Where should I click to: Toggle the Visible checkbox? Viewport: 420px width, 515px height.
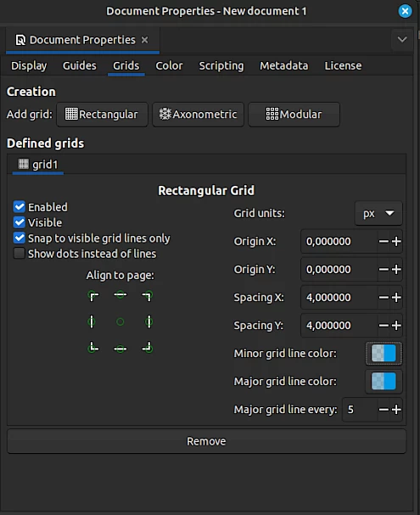click(20, 222)
